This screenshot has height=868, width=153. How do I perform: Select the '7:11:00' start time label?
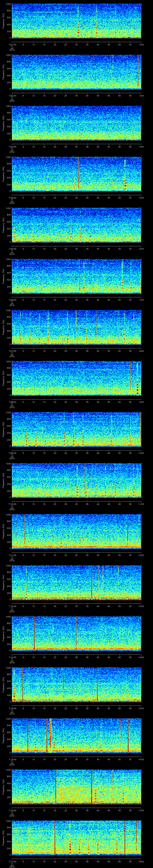click(12, 555)
